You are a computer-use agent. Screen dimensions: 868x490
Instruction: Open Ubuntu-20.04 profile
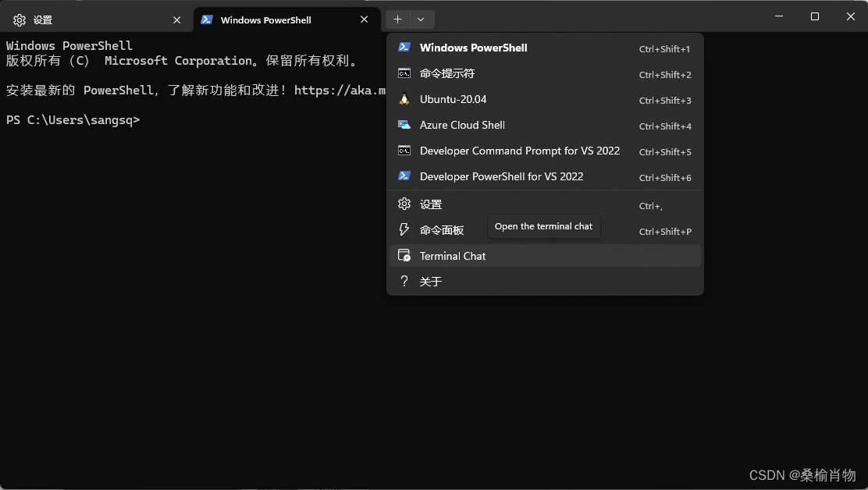[546, 100]
